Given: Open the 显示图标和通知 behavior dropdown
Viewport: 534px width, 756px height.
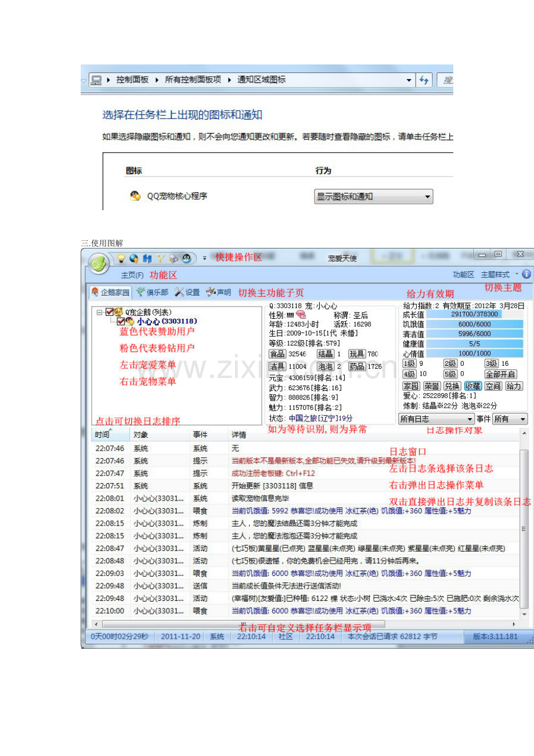Looking at the screenshot, I should click(x=374, y=197).
